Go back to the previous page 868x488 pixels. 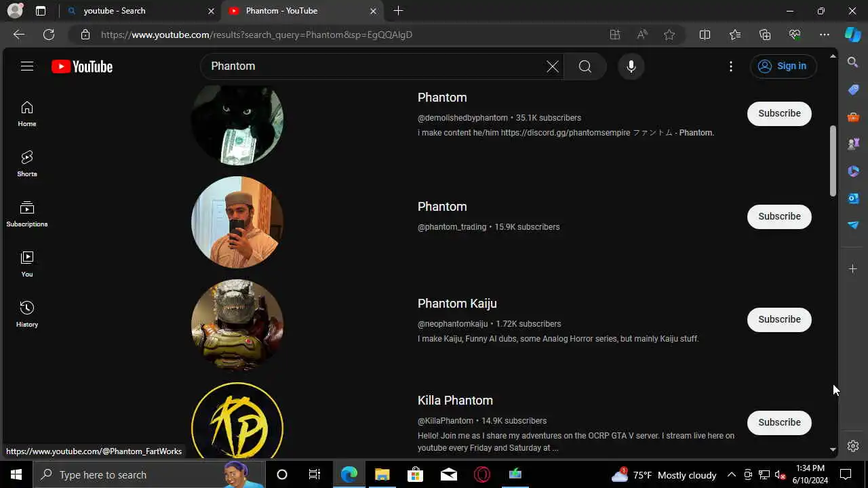(x=19, y=35)
